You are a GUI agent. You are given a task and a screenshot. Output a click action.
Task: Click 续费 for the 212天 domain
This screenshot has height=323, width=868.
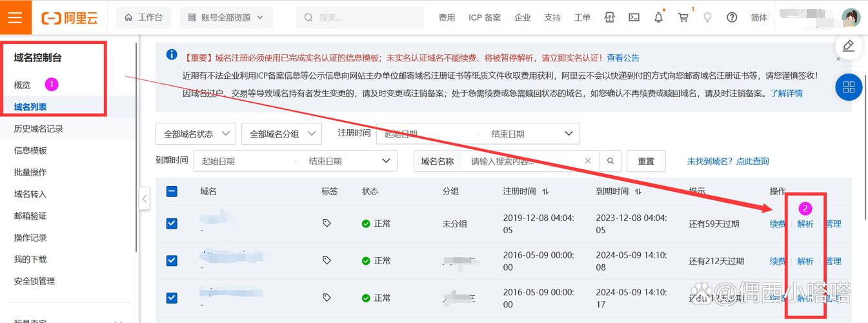click(778, 261)
